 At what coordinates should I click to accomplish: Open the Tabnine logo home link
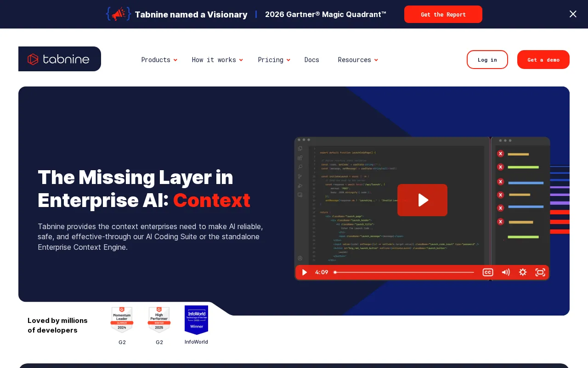(60, 59)
